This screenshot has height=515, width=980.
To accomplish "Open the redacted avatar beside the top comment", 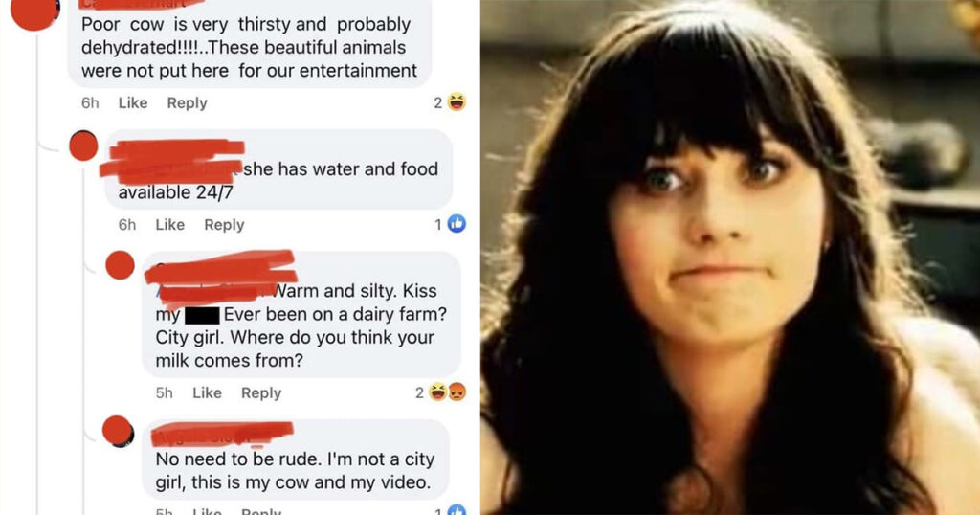I will point(35,12).
